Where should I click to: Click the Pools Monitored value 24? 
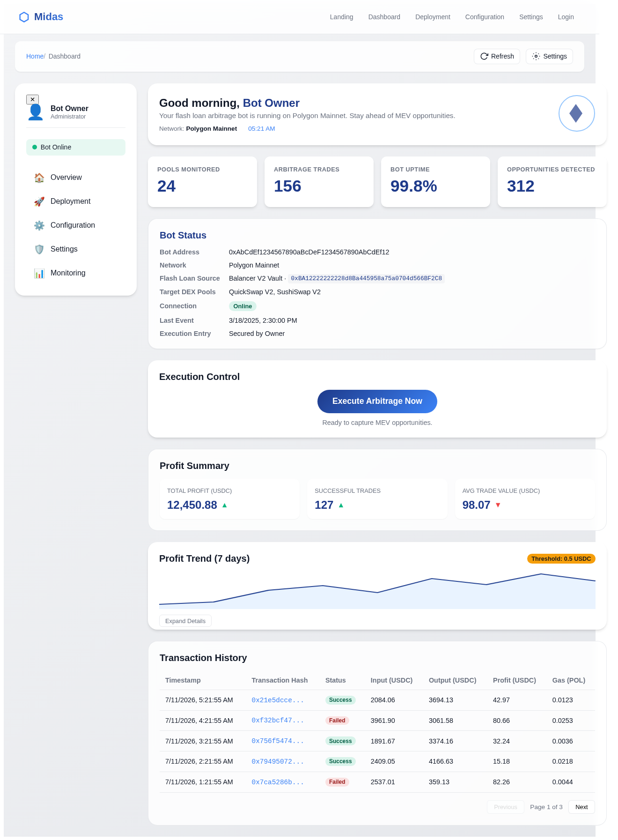166,186
